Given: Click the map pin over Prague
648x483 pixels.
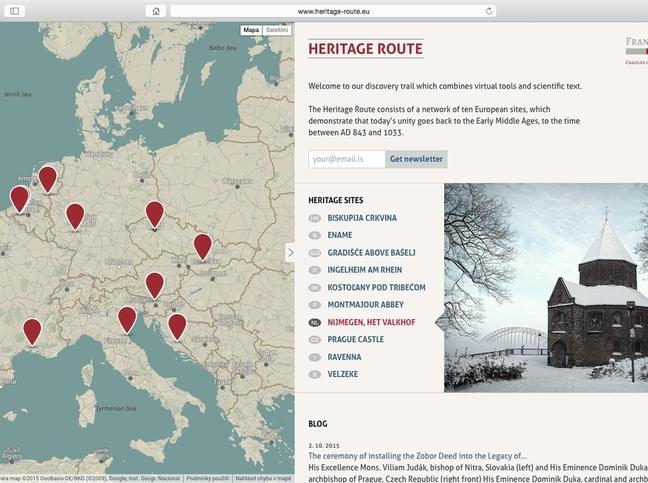Looking at the screenshot, I should pyautogui.click(x=154, y=213).
